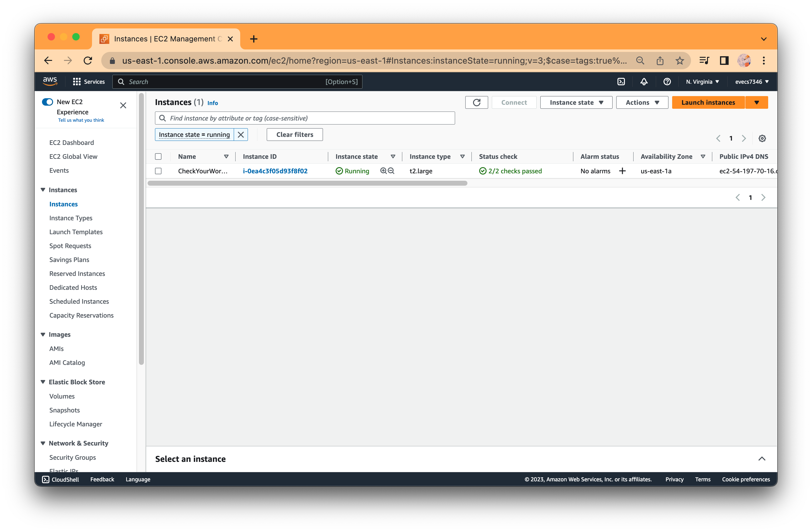Open EC2 Dashboard in sidebar
This screenshot has width=812, height=532.
(x=72, y=142)
